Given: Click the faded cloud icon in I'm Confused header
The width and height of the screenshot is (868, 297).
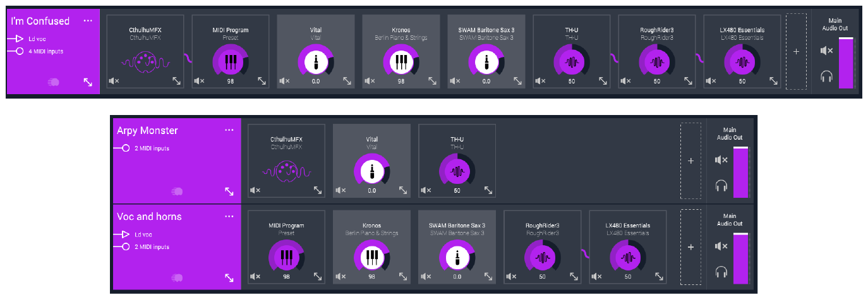Looking at the screenshot, I should click(54, 82).
